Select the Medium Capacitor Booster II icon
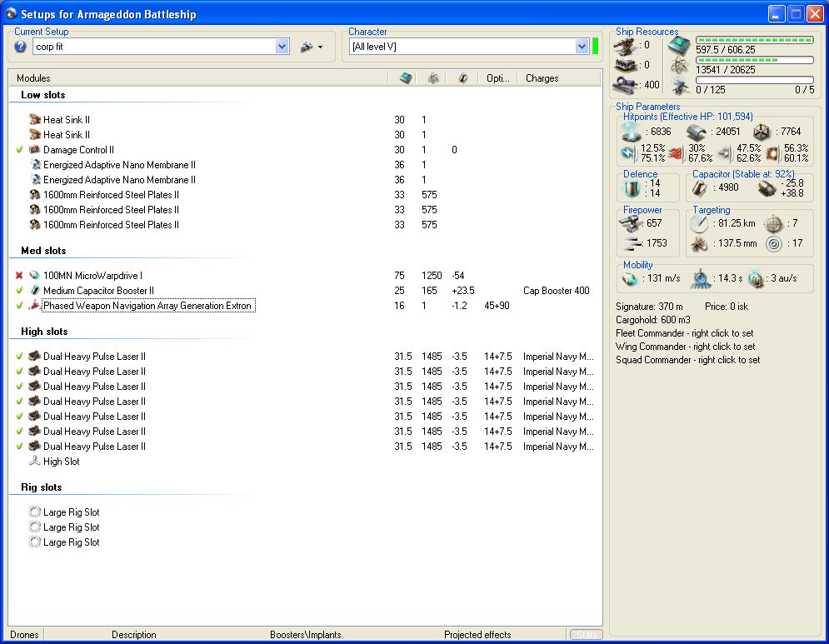This screenshot has height=644, width=829. pyautogui.click(x=35, y=290)
